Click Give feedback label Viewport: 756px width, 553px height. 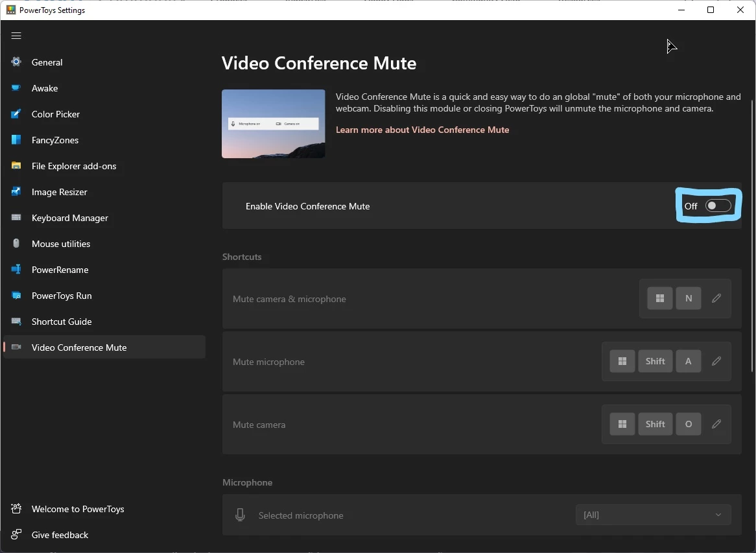coord(60,535)
